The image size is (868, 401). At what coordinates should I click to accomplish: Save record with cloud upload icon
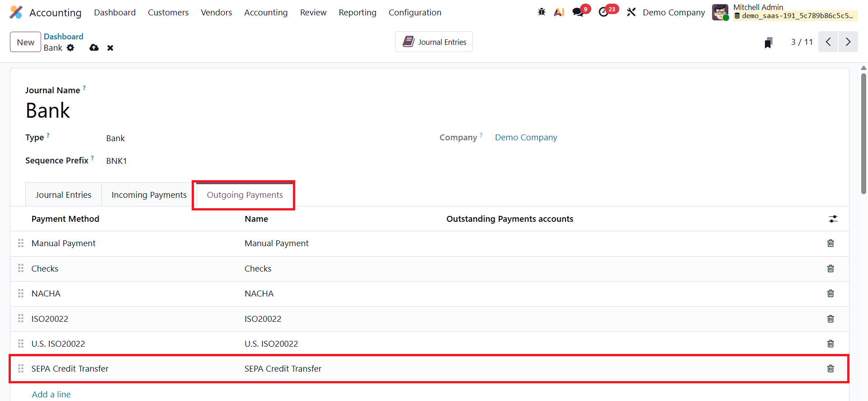tap(94, 48)
